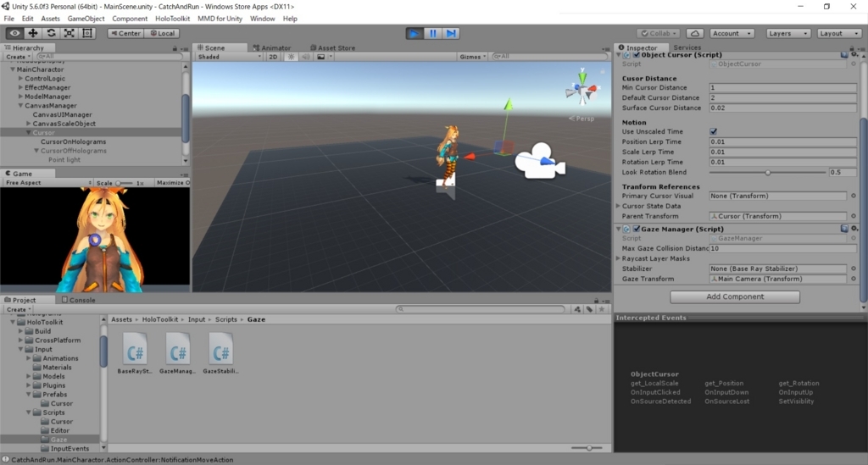Expand Cursor State Data foldout
Viewport: 868px width, 465px height.
[619, 206]
